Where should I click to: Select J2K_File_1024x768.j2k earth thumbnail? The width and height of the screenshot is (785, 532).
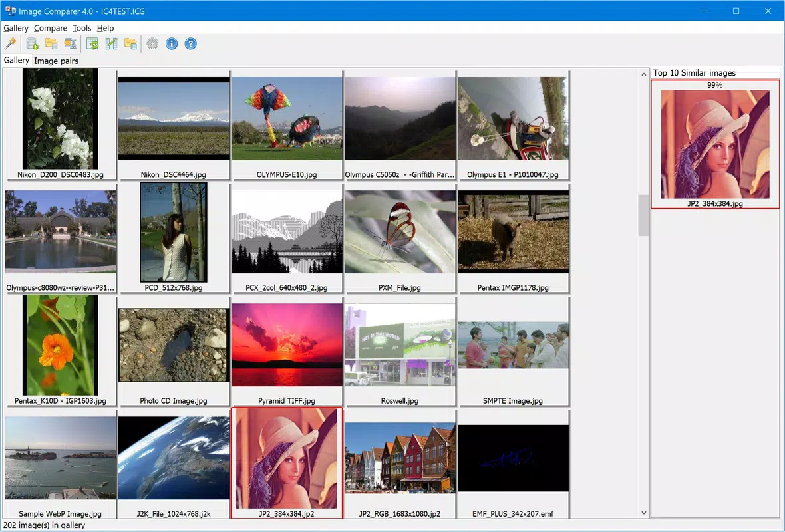point(174,458)
